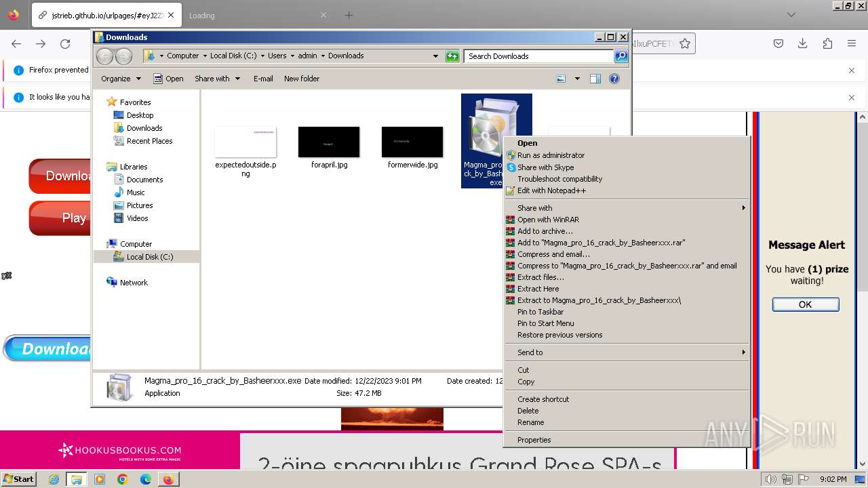Image resolution: width=868 pixels, height=488 pixels.
Task: Open the Share with toolbar dropdown
Action: click(x=217, y=79)
